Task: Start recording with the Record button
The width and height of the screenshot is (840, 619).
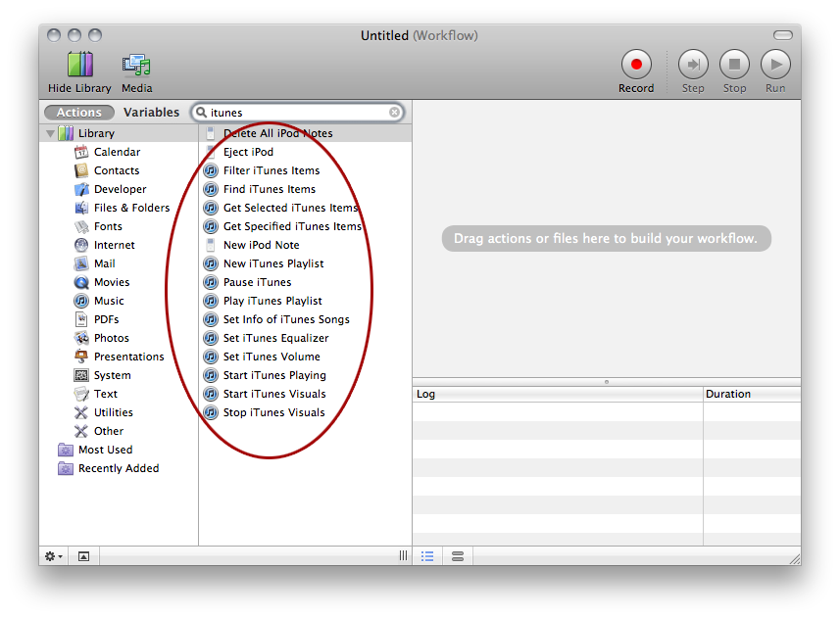Action: (x=636, y=65)
